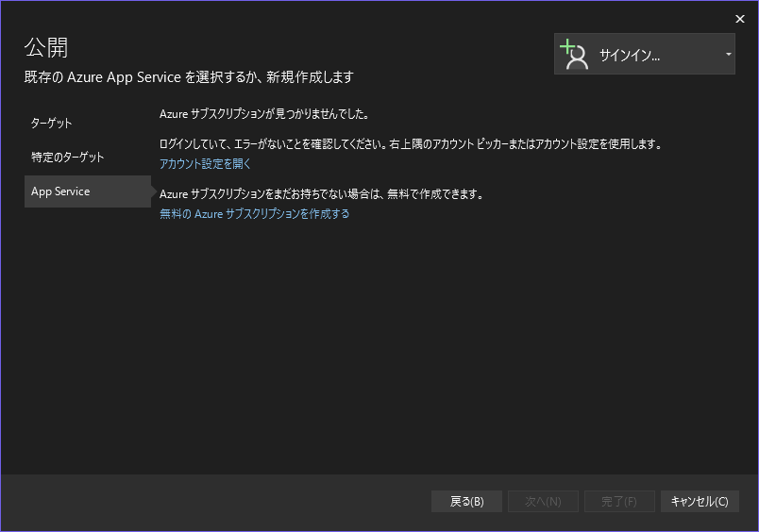Expand the サインイン account dropdown arrow
Image resolution: width=759 pixels, height=532 pixels.
click(x=728, y=54)
